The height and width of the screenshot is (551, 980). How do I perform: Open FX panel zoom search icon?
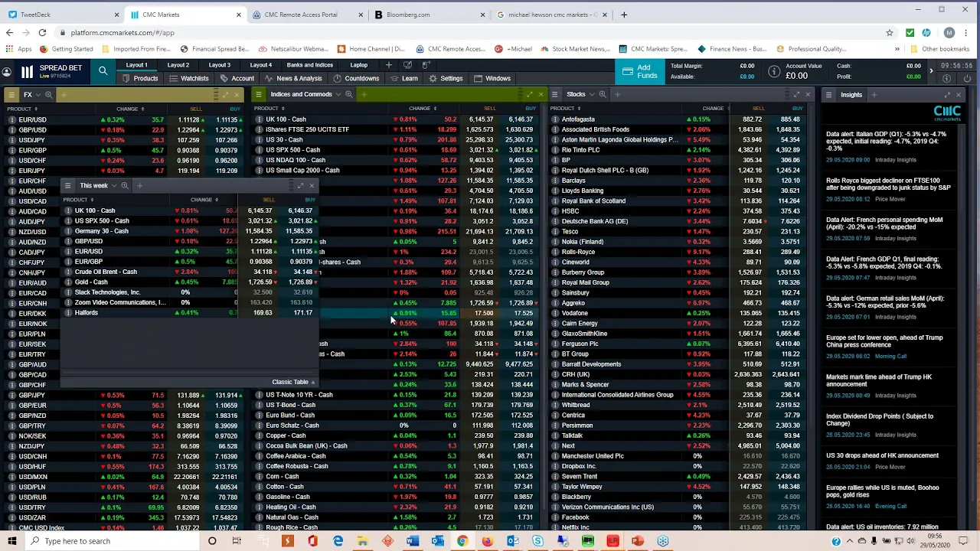48,95
